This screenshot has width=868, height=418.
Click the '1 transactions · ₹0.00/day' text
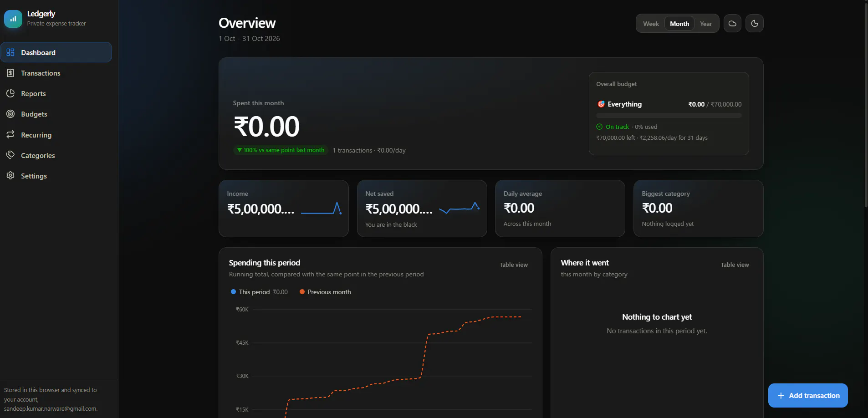pos(369,151)
